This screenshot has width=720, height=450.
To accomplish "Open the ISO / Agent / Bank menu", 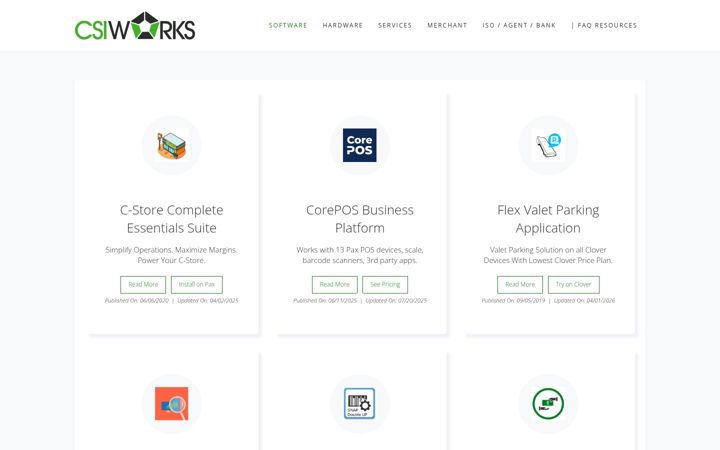I will [x=519, y=25].
